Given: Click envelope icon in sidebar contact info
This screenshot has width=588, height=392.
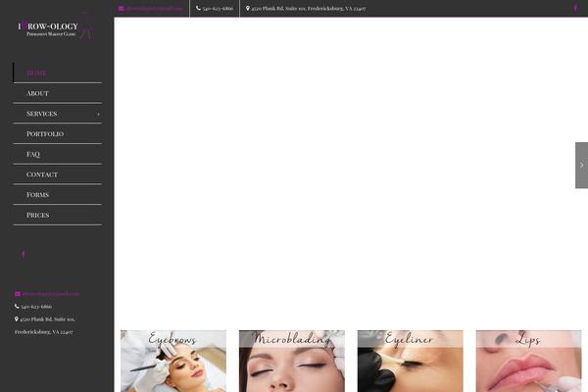Looking at the screenshot, I should pyautogui.click(x=18, y=294).
